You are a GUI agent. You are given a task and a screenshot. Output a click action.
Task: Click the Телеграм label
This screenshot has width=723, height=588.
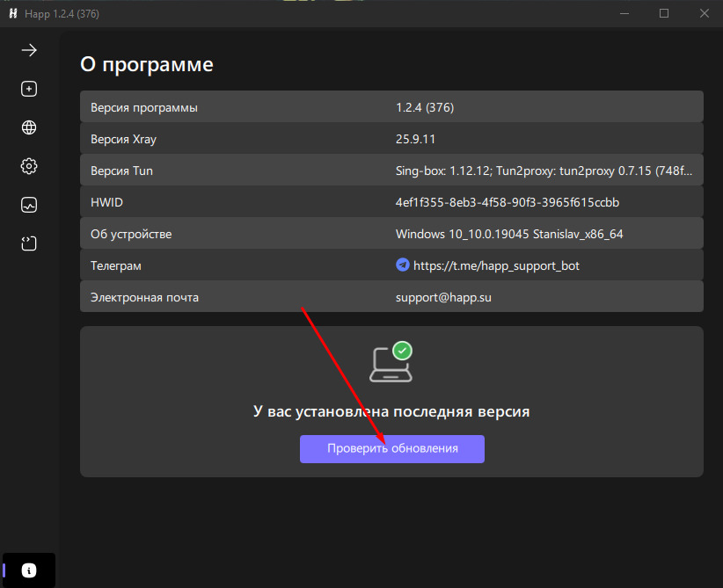pyautogui.click(x=116, y=266)
